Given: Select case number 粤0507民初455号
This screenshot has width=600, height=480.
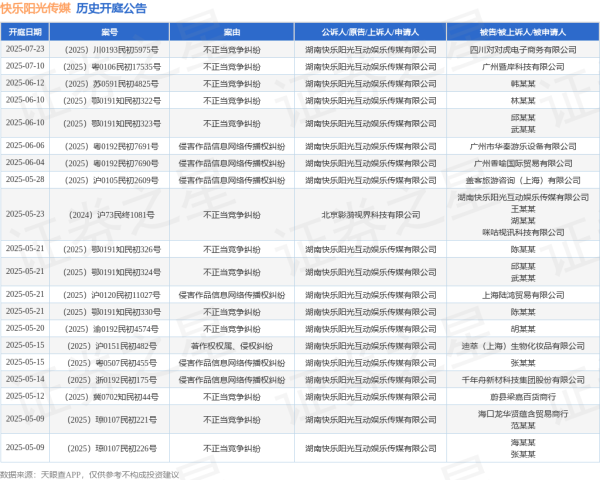Looking at the screenshot, I should coord(112,363).
